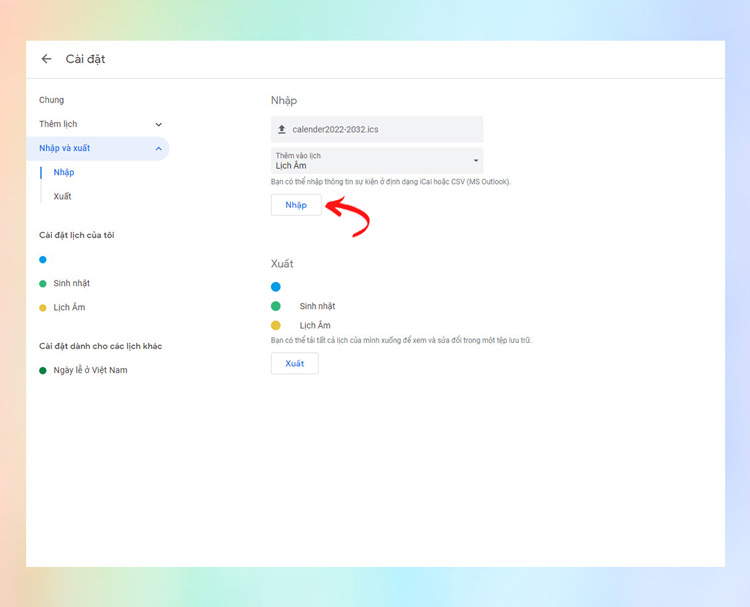
Task: Click the Cài đặt lịch của tôi heading
Action: coord(77,235)
